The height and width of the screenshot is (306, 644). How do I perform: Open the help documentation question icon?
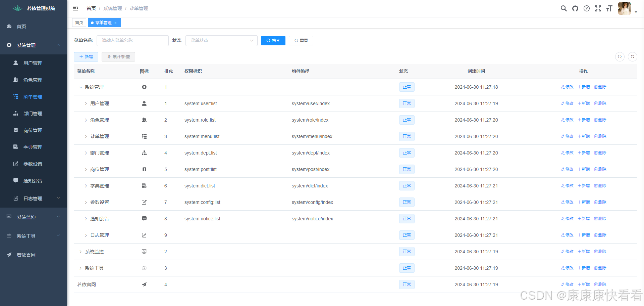pos(587,8)
